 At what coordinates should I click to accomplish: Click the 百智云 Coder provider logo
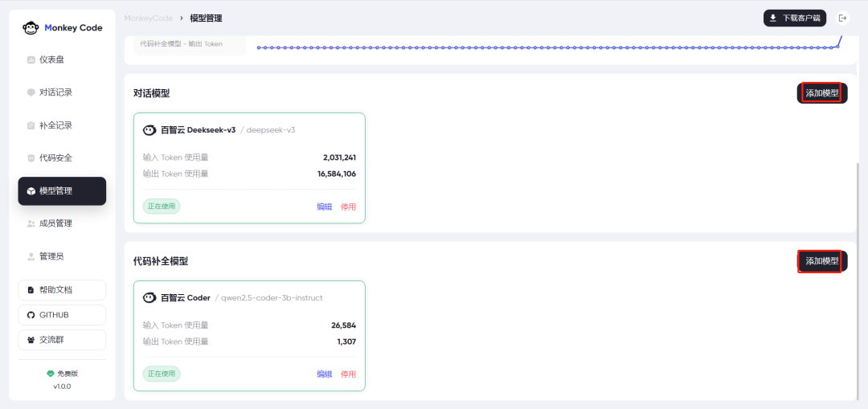pos(149,298)
